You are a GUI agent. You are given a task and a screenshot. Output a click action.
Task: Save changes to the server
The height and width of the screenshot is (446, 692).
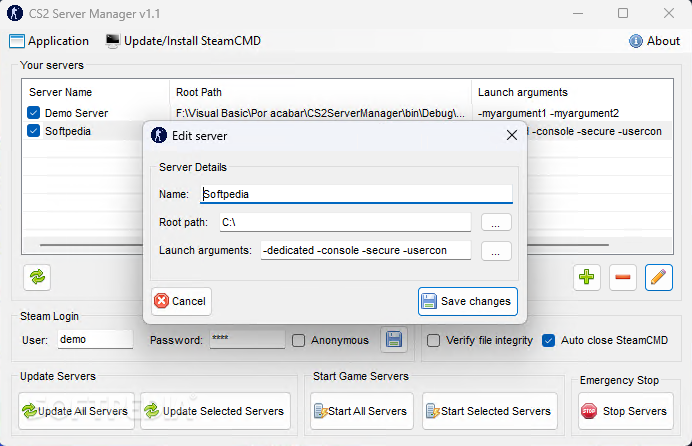(468, 301)
